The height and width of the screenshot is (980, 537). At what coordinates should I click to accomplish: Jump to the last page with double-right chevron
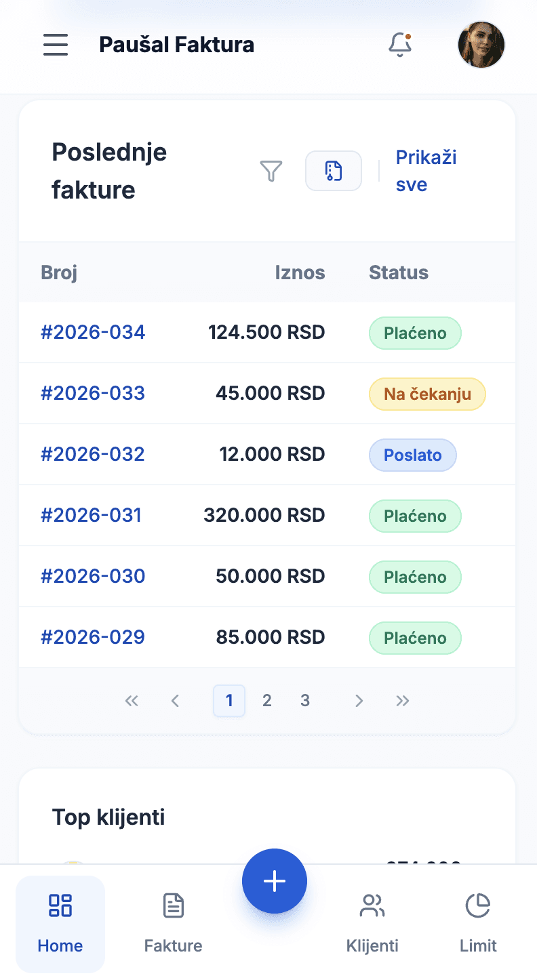403,701
